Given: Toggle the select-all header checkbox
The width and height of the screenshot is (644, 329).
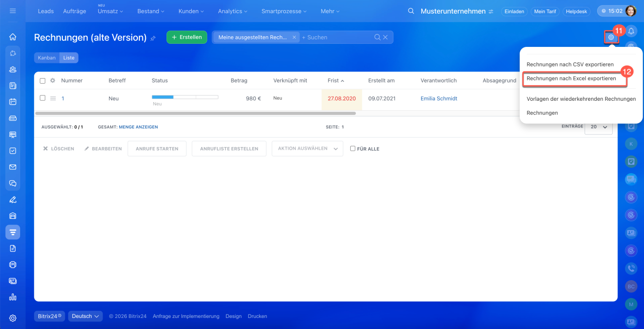Looking at the screenshot, I should (x=42, y=81).
